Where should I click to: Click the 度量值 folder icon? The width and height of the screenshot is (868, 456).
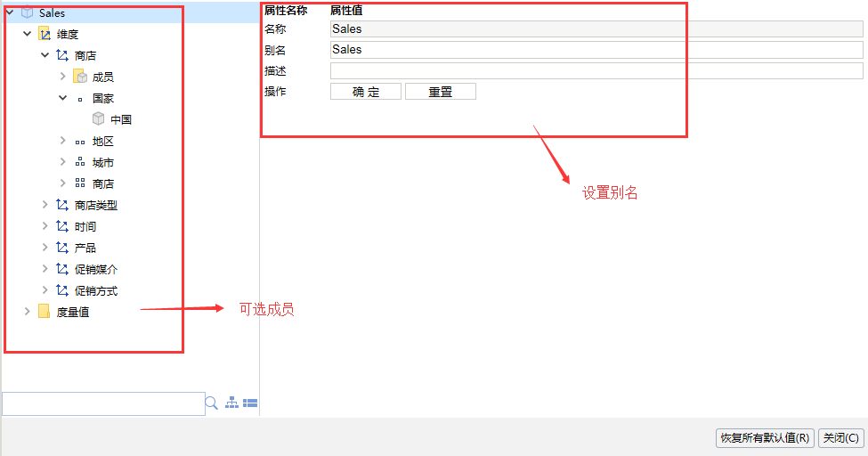45,312
